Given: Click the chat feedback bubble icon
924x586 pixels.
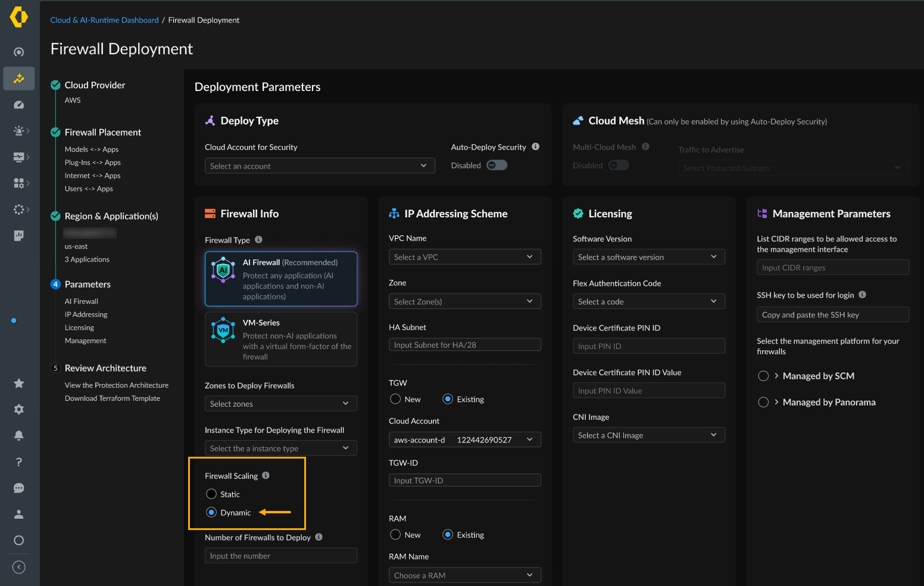Looking at the screenshot, I should 19,488.
